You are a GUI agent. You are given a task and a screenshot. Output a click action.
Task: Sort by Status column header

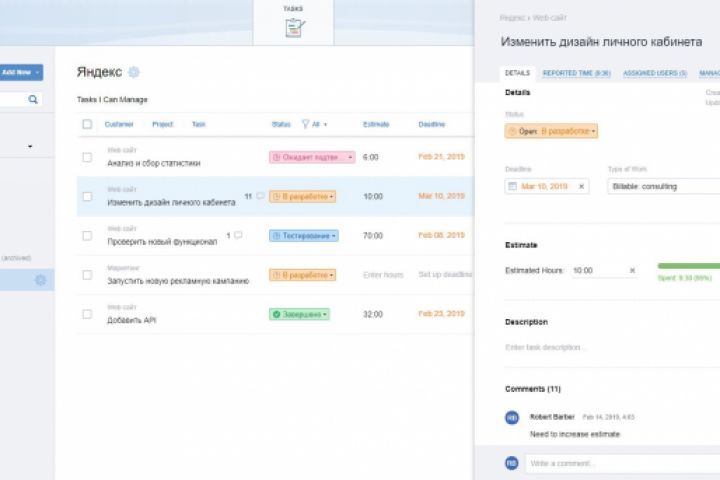[281, 124]
